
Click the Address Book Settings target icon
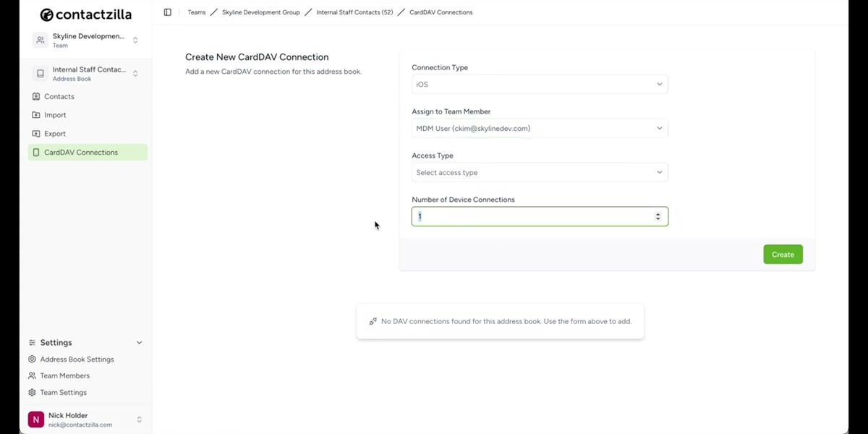coord(32,359)
